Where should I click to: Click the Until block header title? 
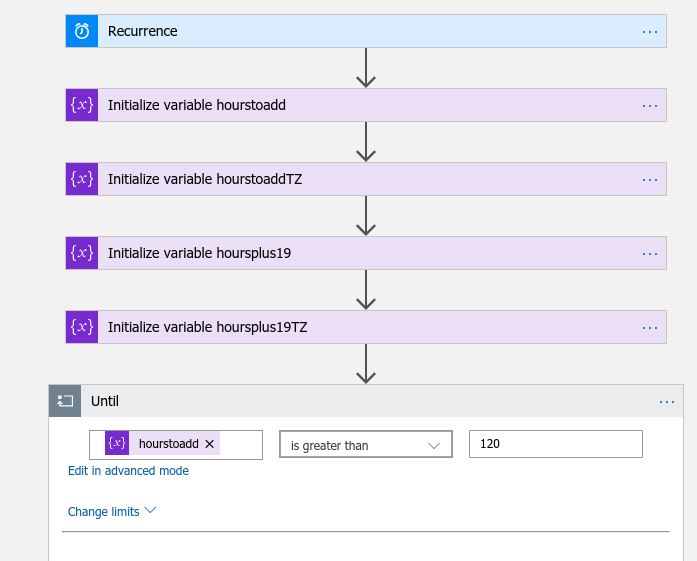click(x=105, y=401)
